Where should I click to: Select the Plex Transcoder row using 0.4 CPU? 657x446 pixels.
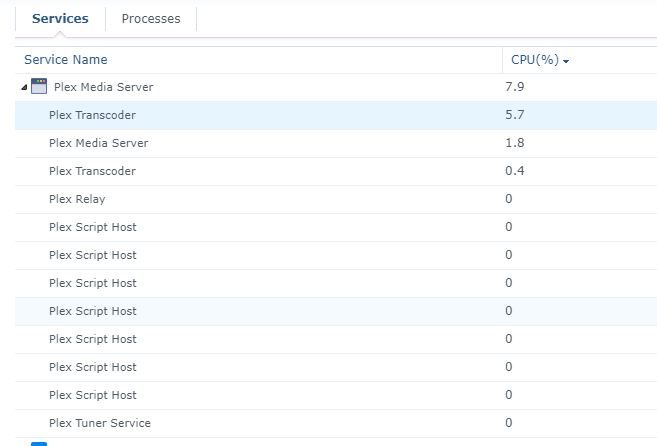tap(336, 171)
